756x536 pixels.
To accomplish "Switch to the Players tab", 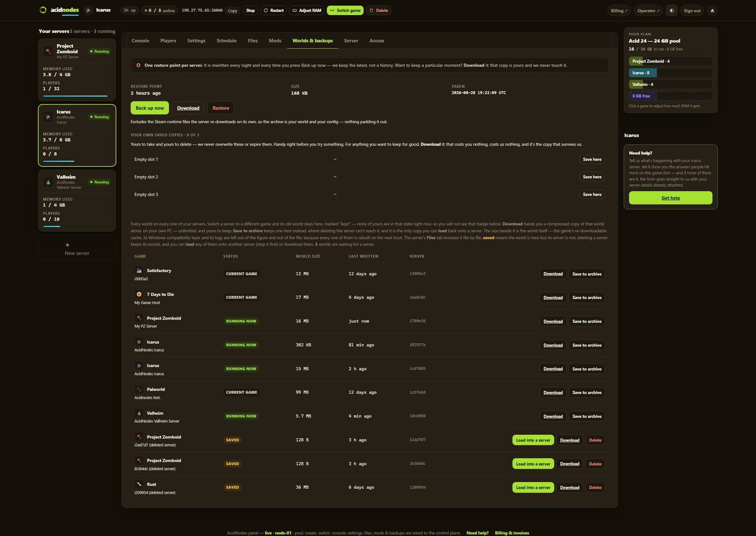I will pos(168,41).
